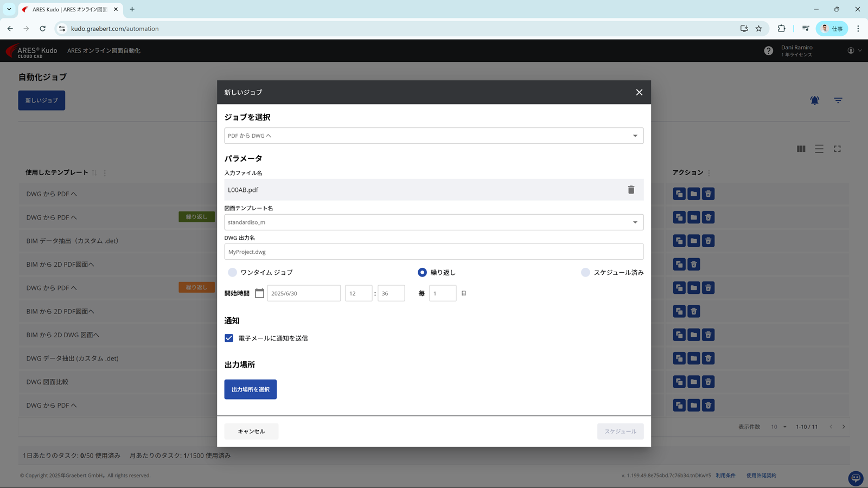868x488 pixels.
Task: Select the ワンタイム ジョブ radio option
Action: [233, 272]
